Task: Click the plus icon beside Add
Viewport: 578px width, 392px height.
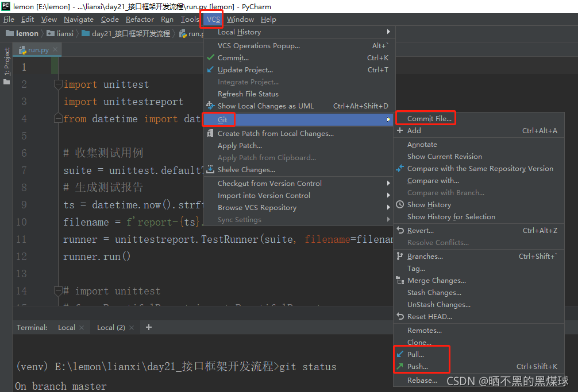Action: click(400, 131)
